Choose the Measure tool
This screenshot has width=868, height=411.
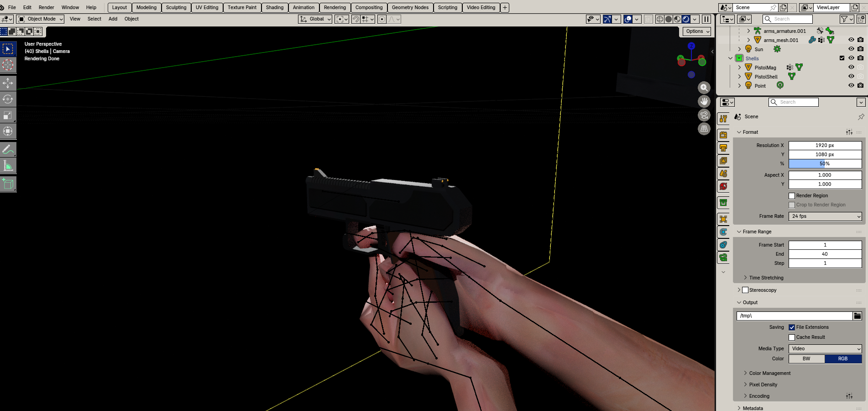pyautogui.click(x=8, y=166)
